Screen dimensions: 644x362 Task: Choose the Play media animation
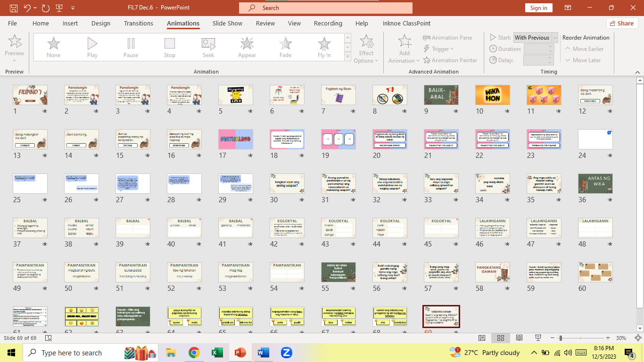pyautogui.click(x=92, y=47)
